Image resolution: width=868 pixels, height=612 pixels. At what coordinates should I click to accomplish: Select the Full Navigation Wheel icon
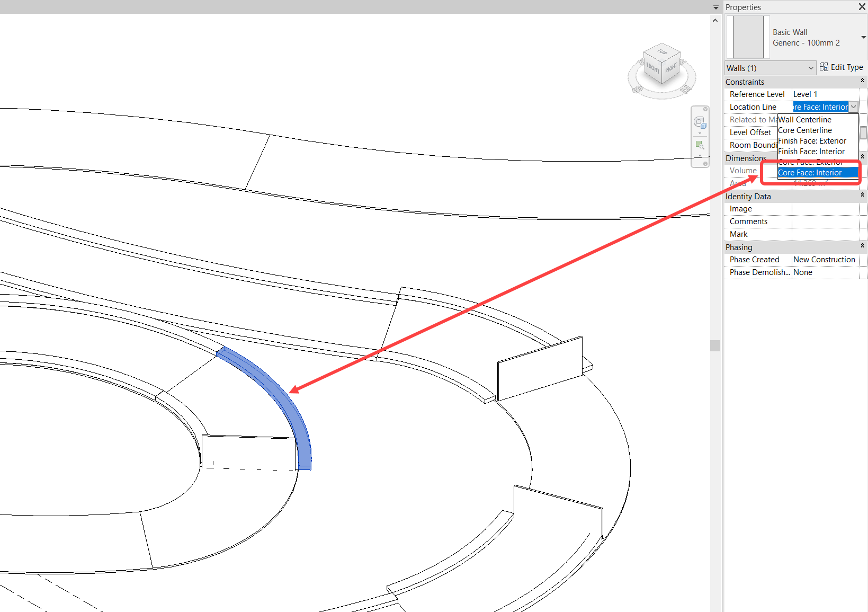[x=699, y=121]
